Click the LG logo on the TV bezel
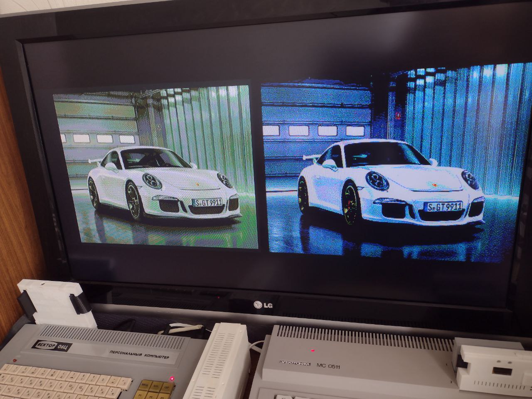The height and width of the screenshot is (399, 532). [262, 306]
